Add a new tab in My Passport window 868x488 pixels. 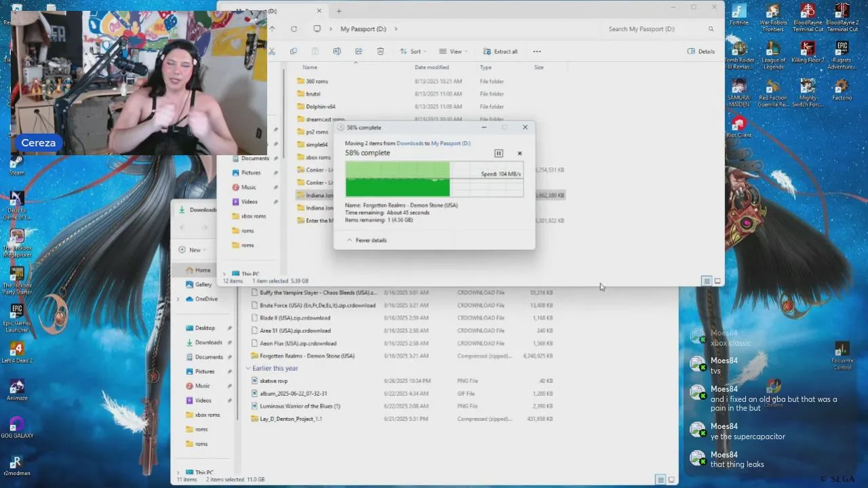(339, 11)
